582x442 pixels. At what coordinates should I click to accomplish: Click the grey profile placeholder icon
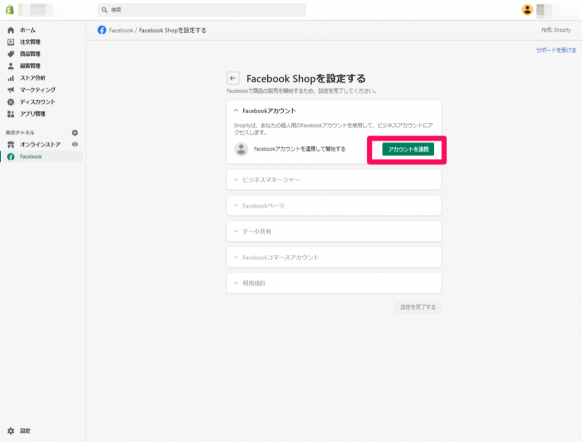click(x=241, y=149)
